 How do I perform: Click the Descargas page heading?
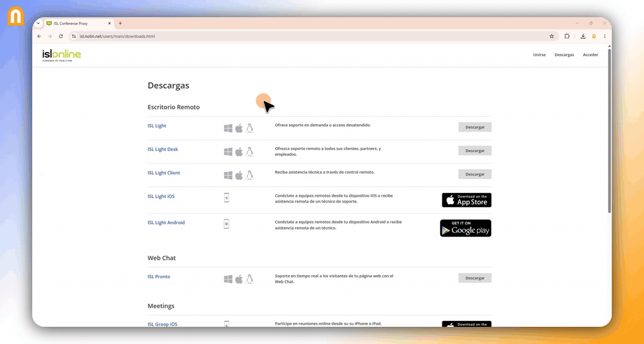coord(168,85)
